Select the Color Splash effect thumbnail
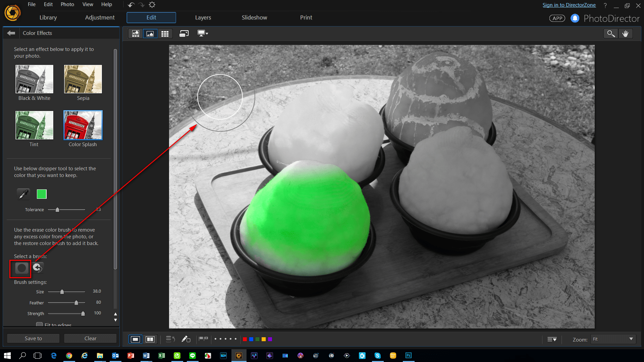644x362 pixels. coord(83,125)
